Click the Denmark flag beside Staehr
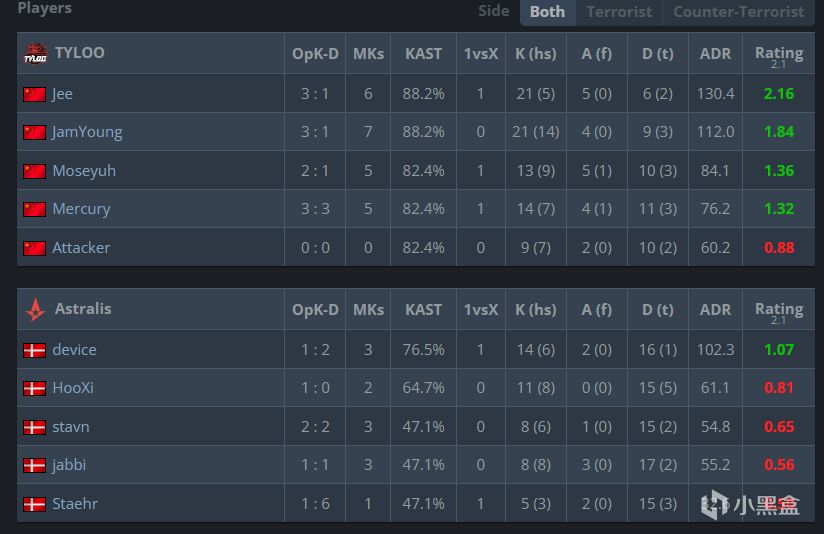Viewport: 824px width, 534px height. (x=35, y=504)
